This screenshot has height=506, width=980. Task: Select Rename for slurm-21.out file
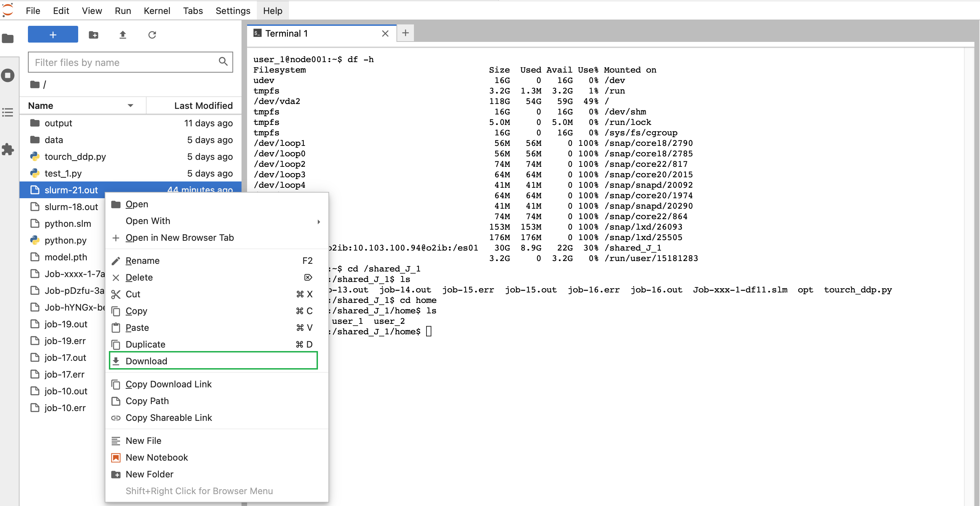tap(143, 261)
